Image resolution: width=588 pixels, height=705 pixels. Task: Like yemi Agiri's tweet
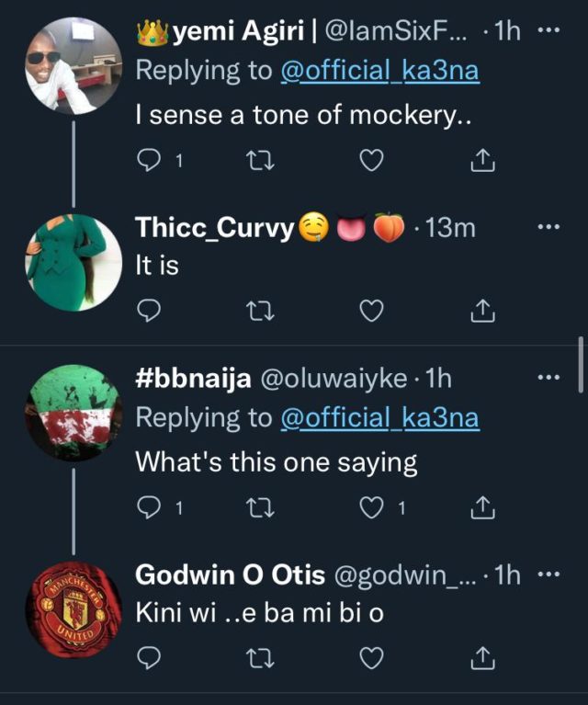pos(370,162)
